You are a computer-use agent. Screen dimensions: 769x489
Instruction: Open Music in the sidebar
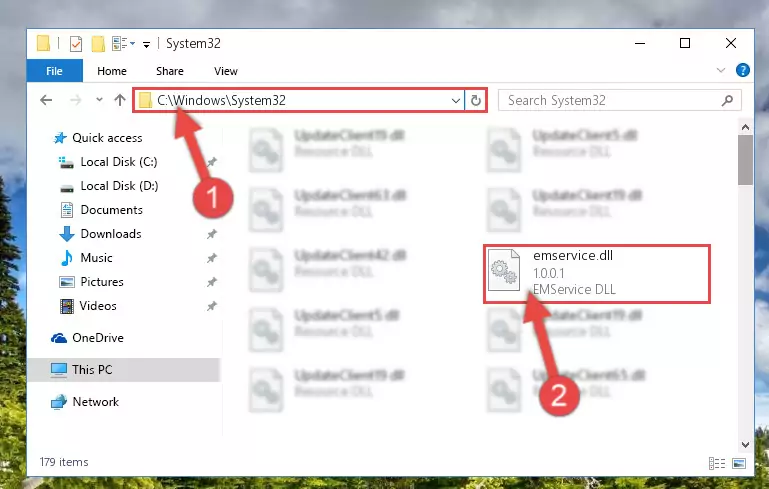pyautogui.click(x=96, y=258)
